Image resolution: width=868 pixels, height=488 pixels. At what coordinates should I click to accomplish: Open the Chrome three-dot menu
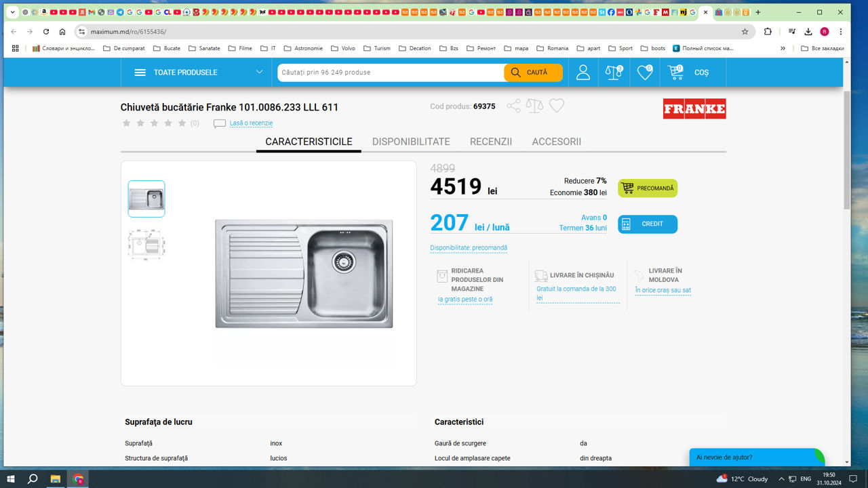coord(841,32)
